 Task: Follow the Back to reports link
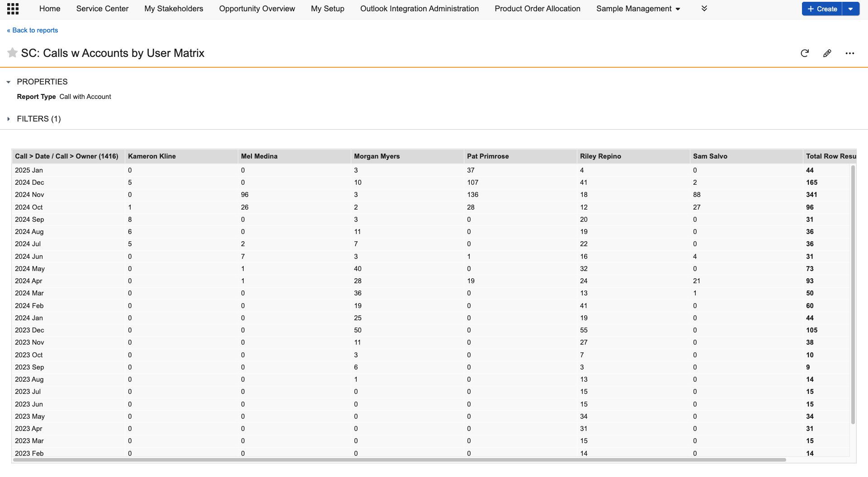pos(33,30)
